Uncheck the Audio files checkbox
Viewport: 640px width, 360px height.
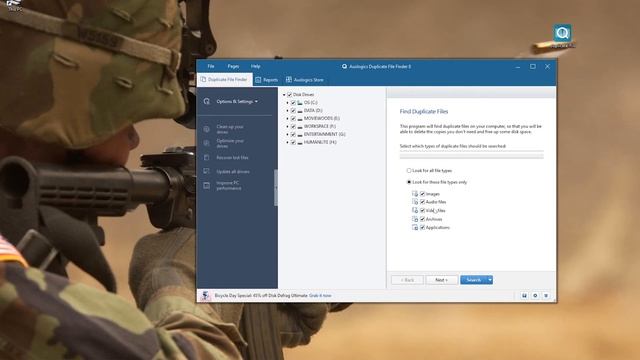click(422, 202)
